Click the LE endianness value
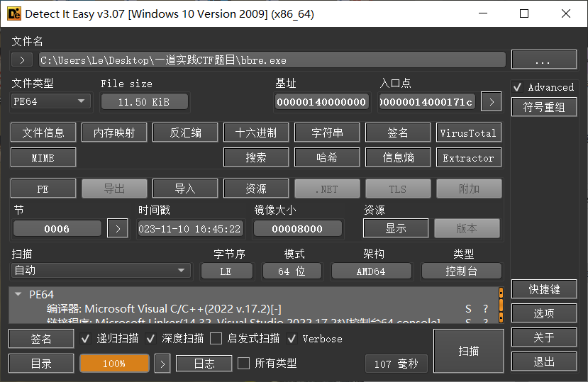This screenshot has width=588, height=382. 226,271
